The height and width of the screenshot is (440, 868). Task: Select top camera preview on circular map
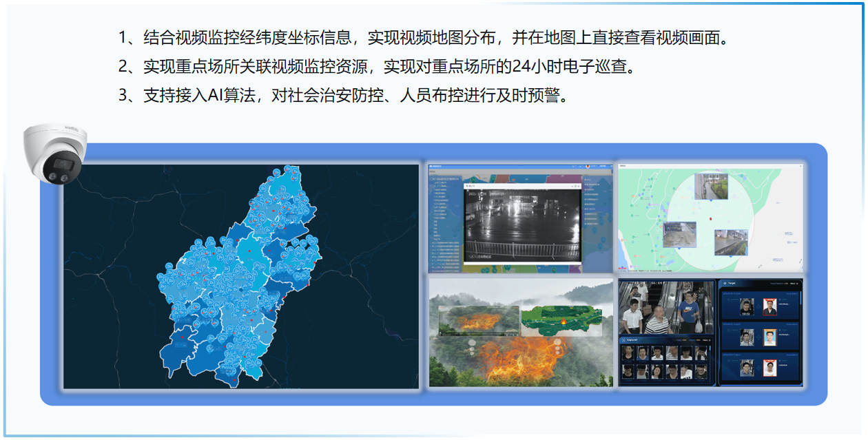pos(711,186)
